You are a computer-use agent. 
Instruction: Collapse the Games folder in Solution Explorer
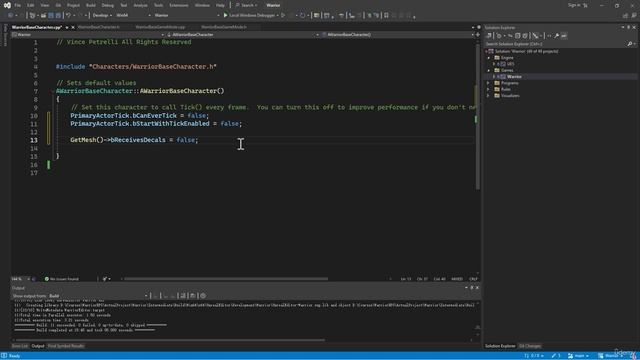click(489, 70)
